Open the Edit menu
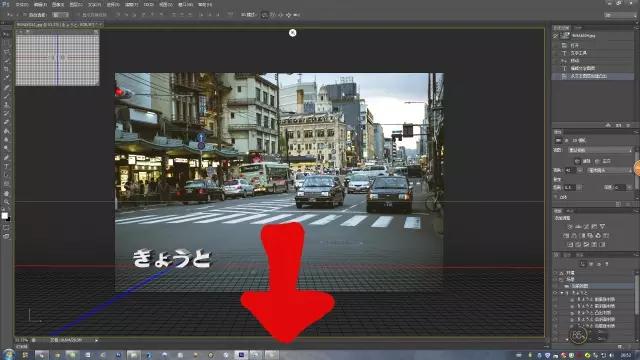 (40, 4)
